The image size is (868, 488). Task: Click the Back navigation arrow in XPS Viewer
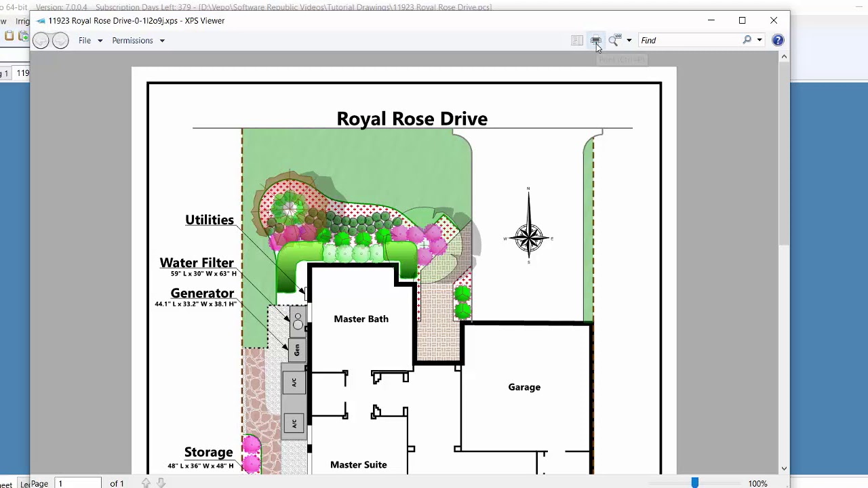41,41
